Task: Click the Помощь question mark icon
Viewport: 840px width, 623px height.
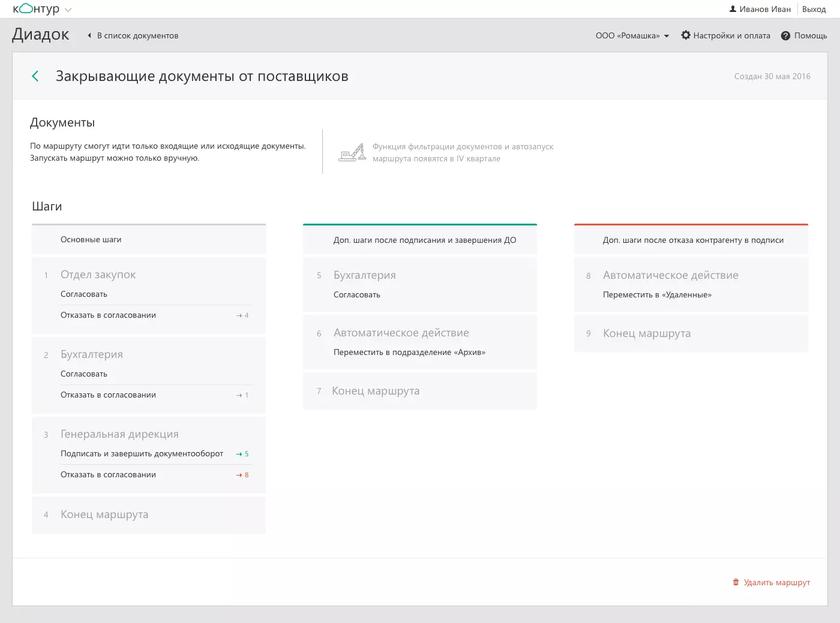Action: coord(785,35)
